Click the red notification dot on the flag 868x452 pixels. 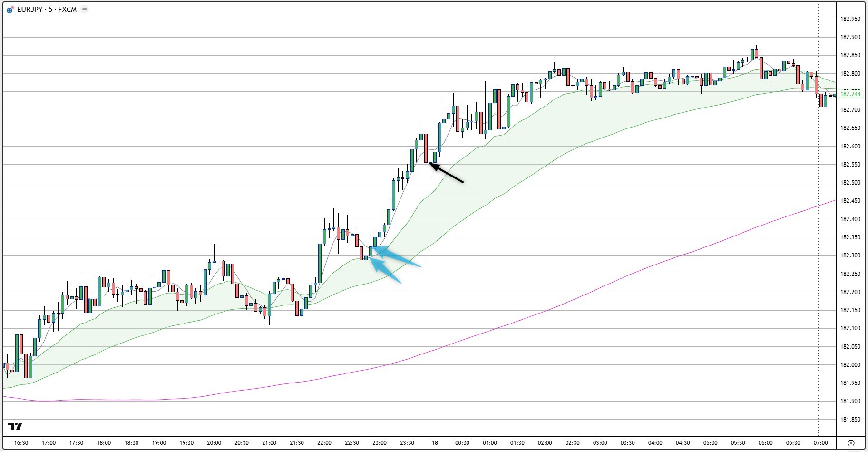point(13,6)
